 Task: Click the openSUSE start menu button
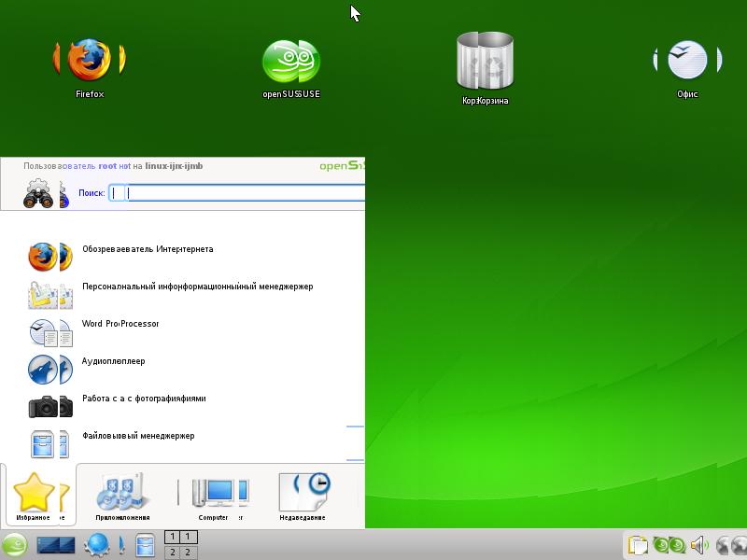click(x=15, y=545)
